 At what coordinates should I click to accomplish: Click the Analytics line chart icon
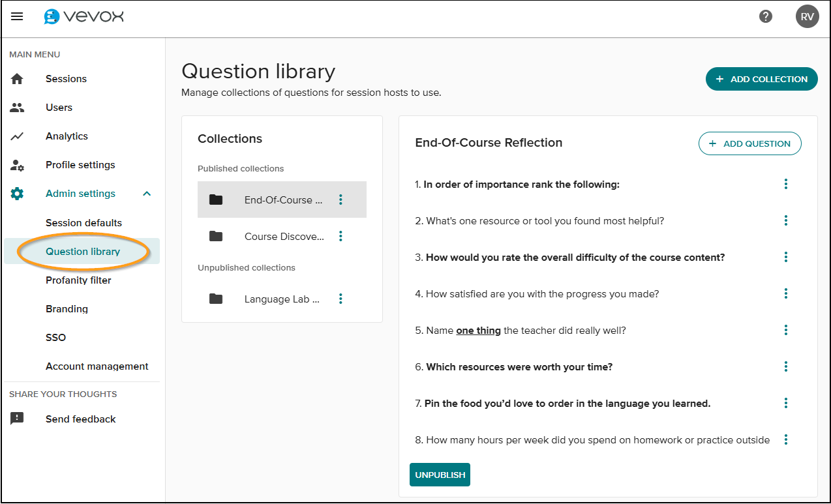(x=17, y=136)
